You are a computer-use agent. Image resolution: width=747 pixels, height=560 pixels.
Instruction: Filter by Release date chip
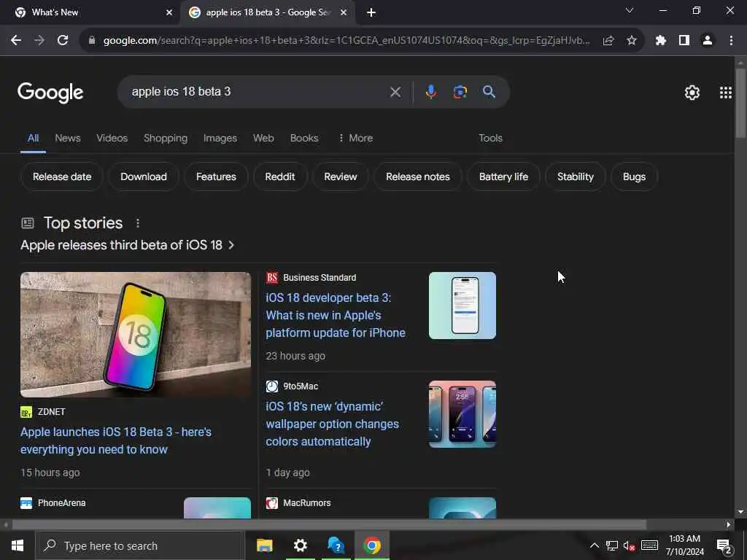click(62, 176)
